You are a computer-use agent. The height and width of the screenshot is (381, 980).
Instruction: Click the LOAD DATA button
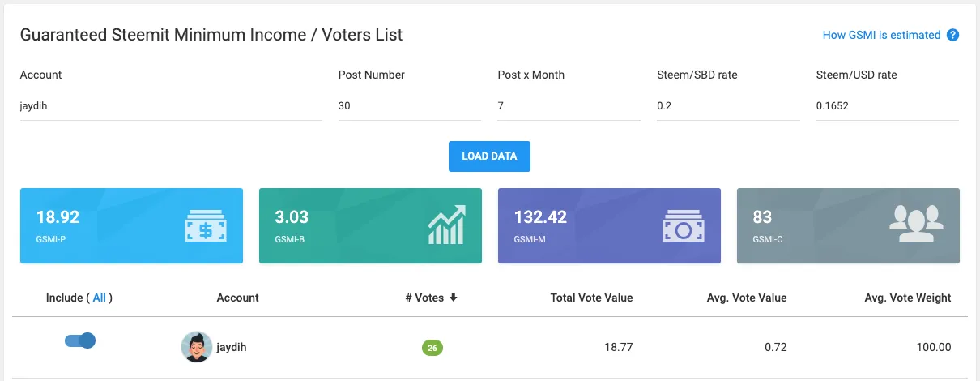point(489,156)
